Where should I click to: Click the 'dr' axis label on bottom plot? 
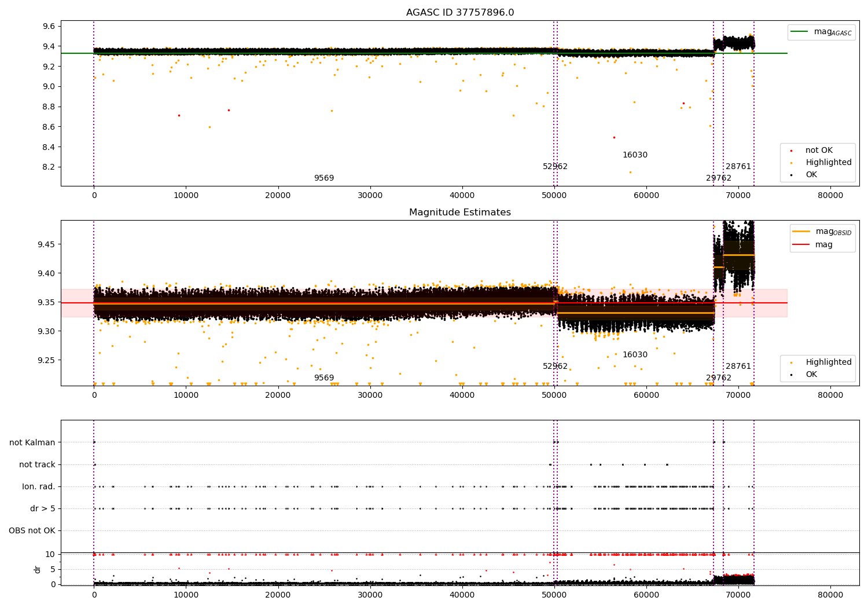pyautogui.click(x=38, y=569)
